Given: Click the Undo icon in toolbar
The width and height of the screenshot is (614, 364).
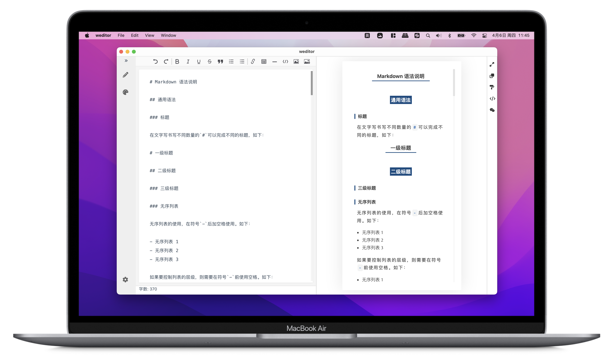Looking at the screenshot, I should (x=155, y=62).
